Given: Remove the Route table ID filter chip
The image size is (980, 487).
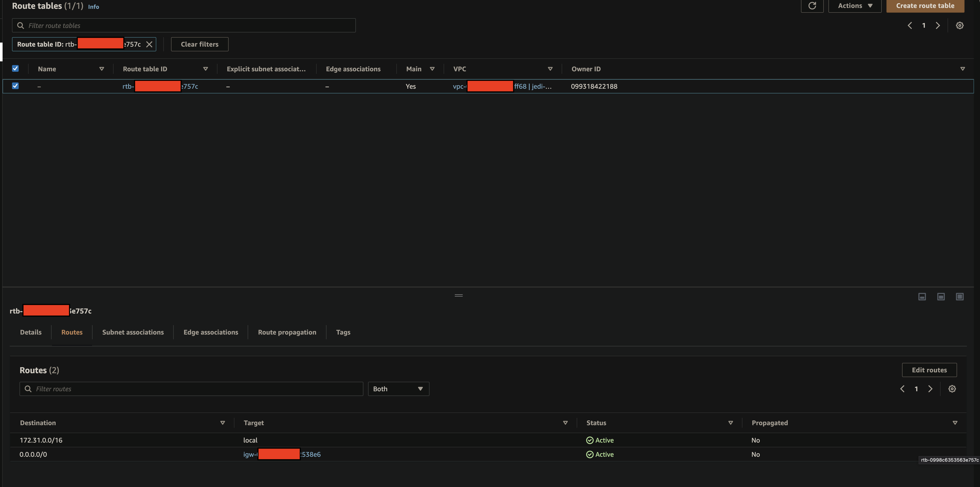Looking at the screenshot, I should (x=149, y=44).
